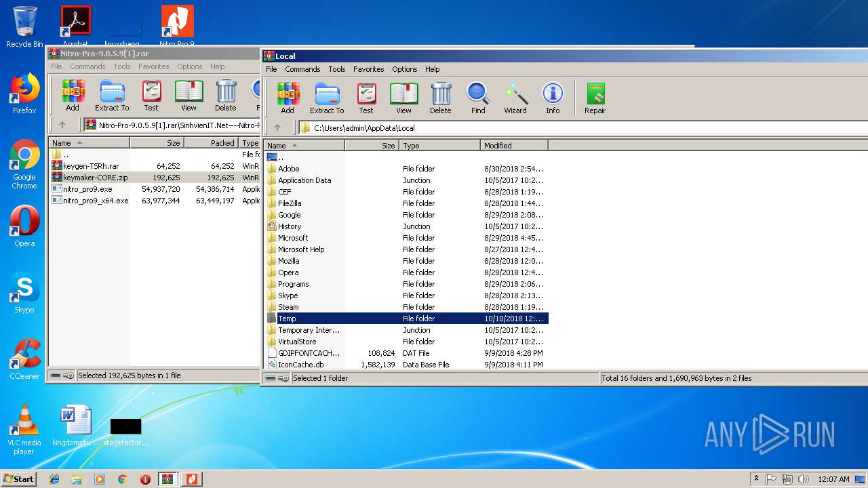Click the Repair archive icon

click(x=595, y=98)
